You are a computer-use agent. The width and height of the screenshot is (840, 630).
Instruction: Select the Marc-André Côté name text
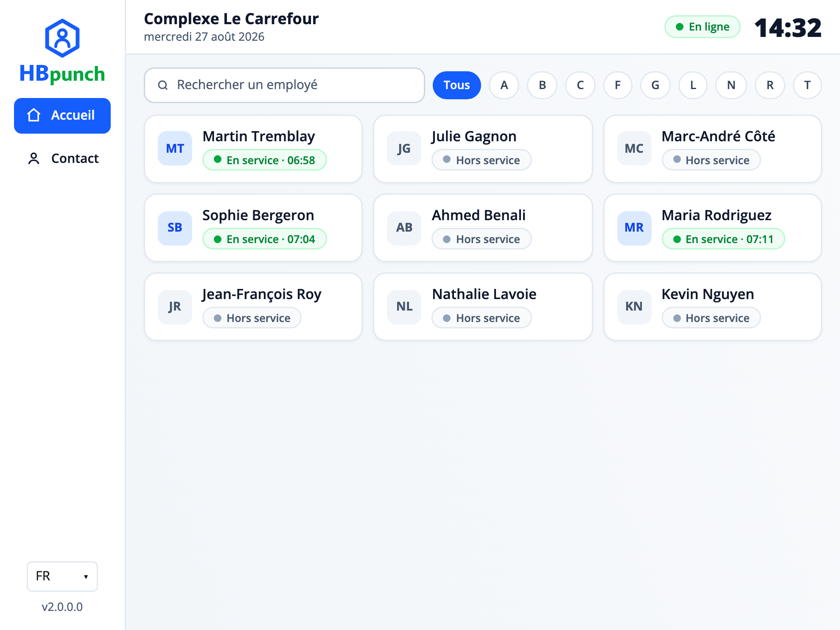[718, 136]
